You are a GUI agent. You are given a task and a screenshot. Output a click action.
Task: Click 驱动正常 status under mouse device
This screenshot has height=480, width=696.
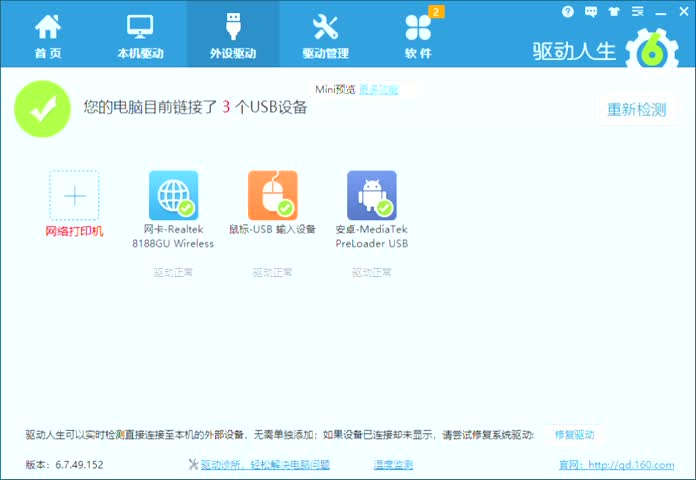(273, 272)
